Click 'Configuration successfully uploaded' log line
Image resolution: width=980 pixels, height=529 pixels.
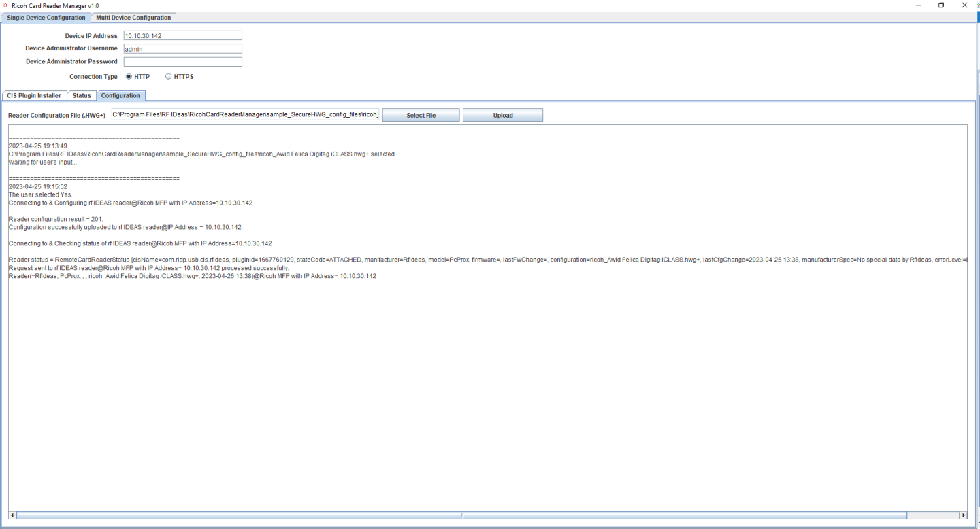(125, 228)
